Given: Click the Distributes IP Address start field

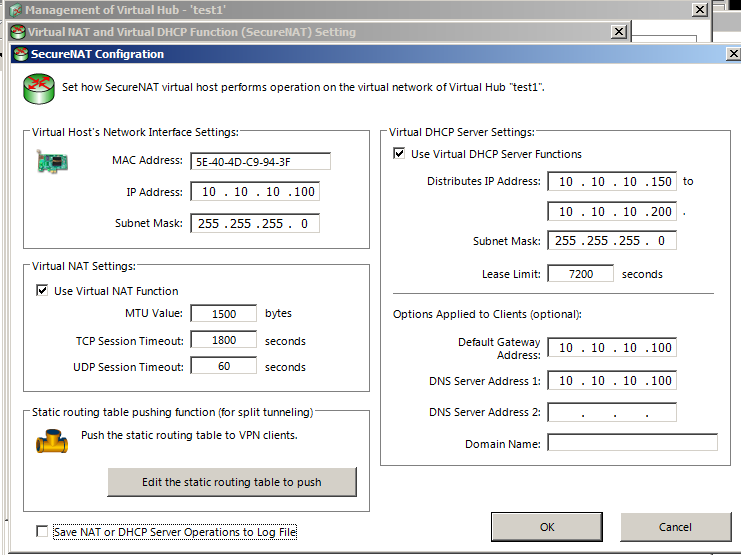Looking at the screenshot, I should (x=612, y=182).
